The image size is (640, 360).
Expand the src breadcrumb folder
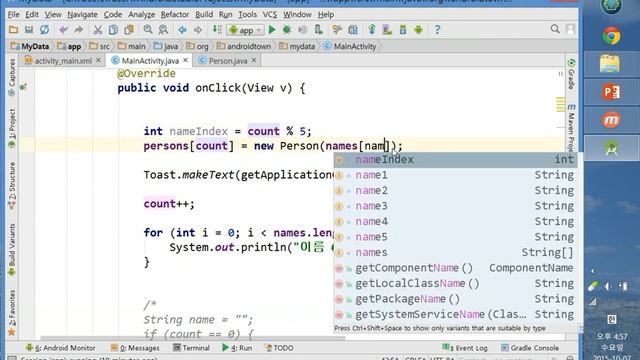(100, 46)
